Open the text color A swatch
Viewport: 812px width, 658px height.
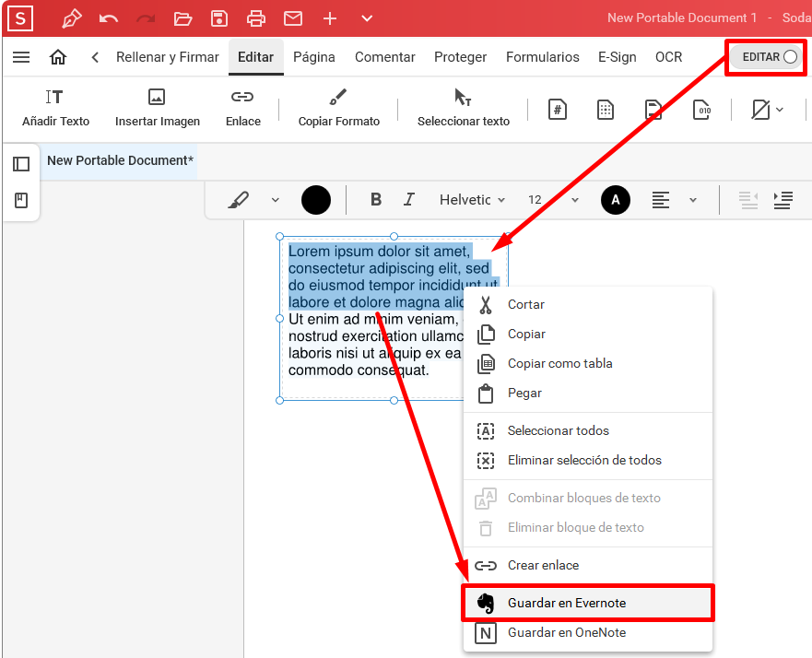coord(616,200)
